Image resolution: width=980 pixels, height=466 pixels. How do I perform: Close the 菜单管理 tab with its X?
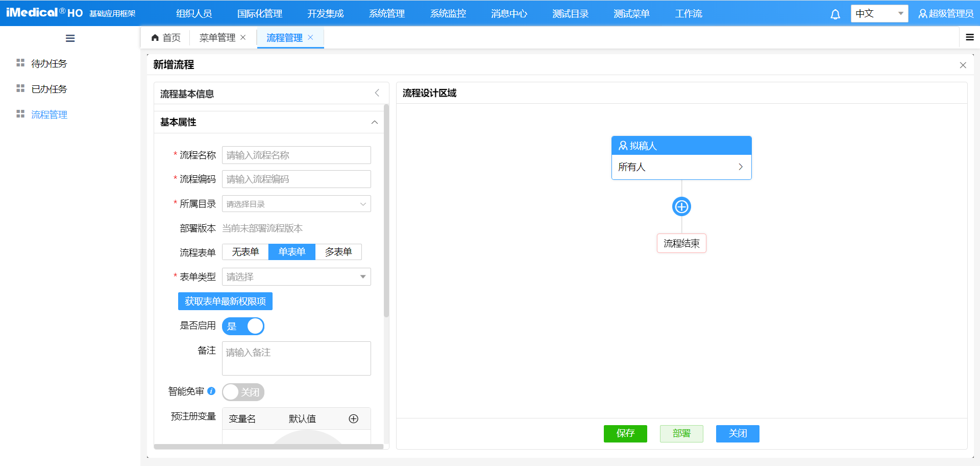click(x=243, y=37)
